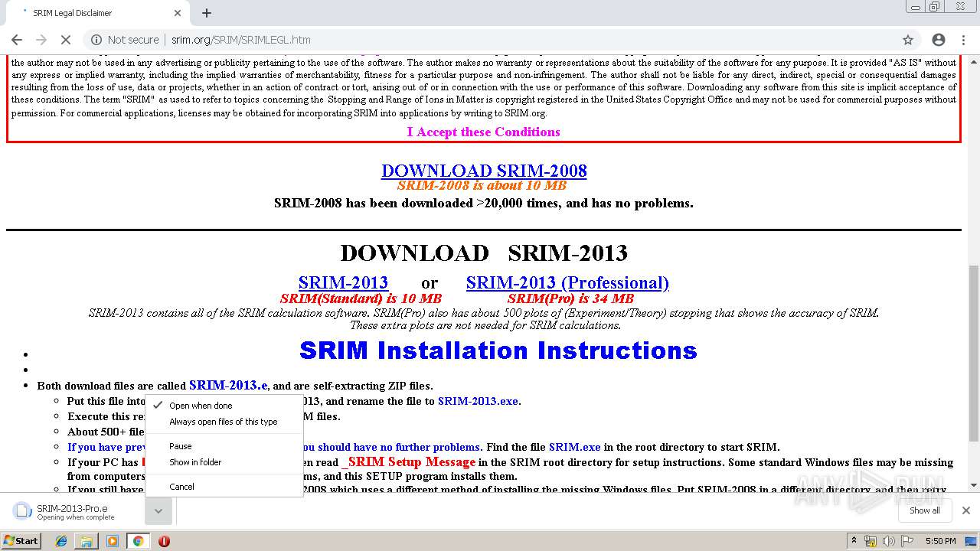Click SRIM(Standard) is 10 MB text

[361, 298]
